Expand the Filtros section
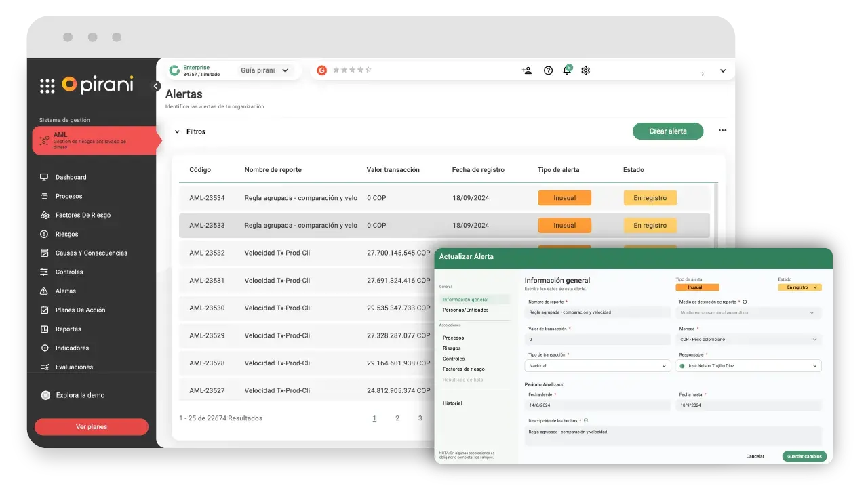 [178, 131]
